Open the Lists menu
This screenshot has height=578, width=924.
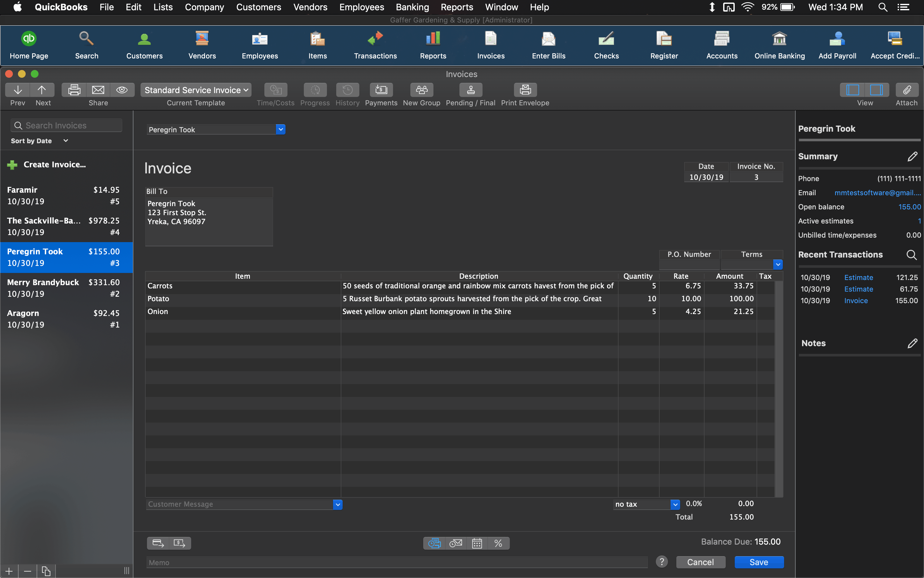[x=163, y=7]
